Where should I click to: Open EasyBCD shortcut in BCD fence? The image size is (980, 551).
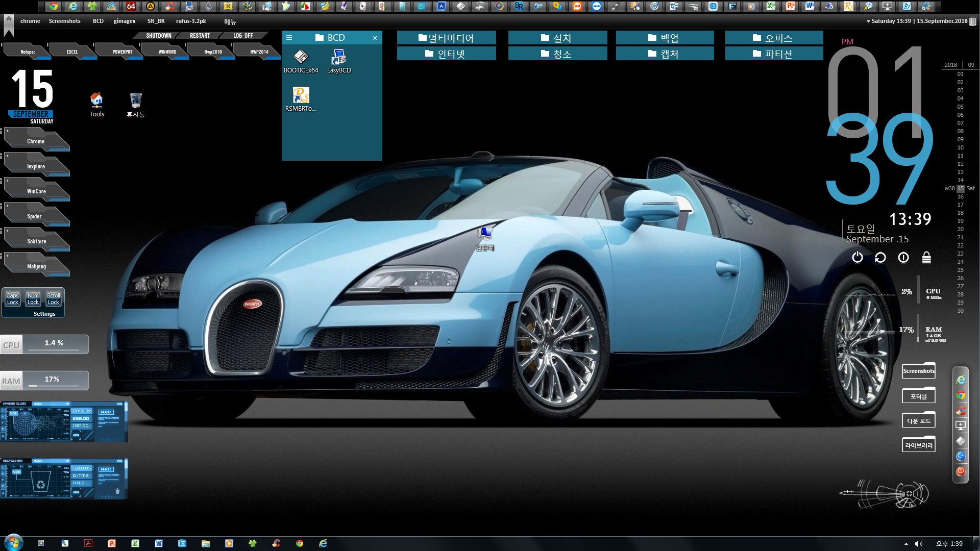click(x=339, y=61)
